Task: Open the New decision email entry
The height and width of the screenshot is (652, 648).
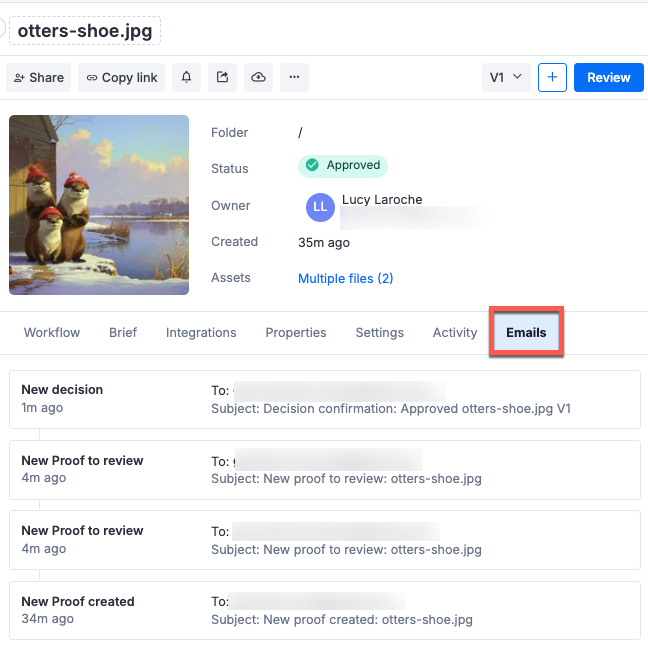Action: (x=324, y=399)
